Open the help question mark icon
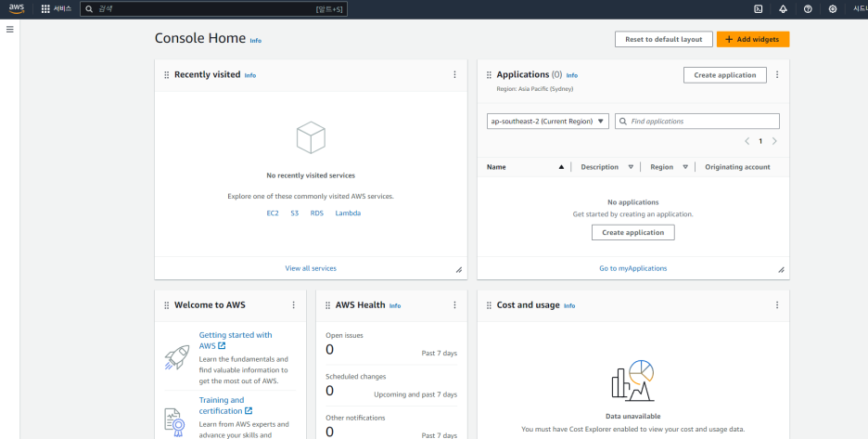 [808, 9]
